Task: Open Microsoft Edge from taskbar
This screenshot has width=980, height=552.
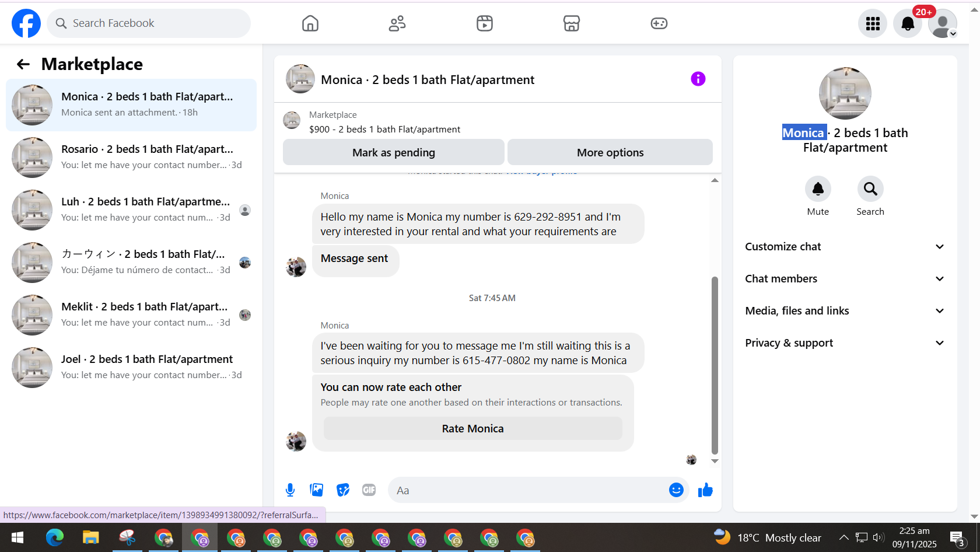Action: click(55, 537)
